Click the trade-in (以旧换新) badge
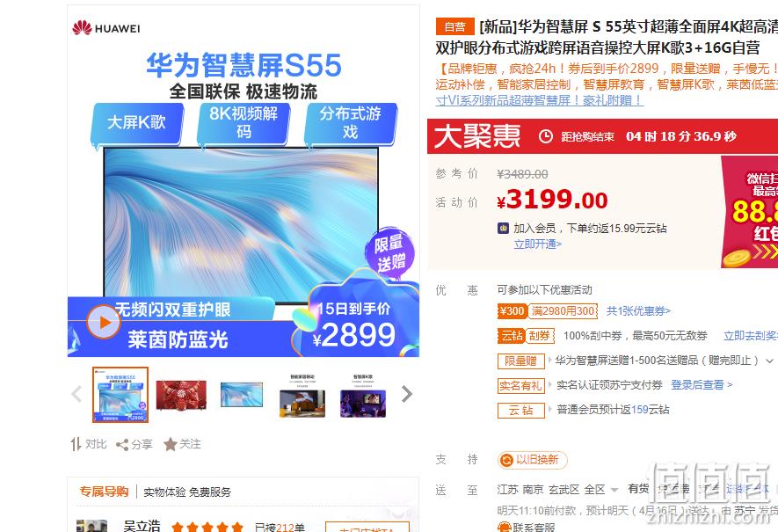This screenshot has width=778, height=532. click(533, 460)
